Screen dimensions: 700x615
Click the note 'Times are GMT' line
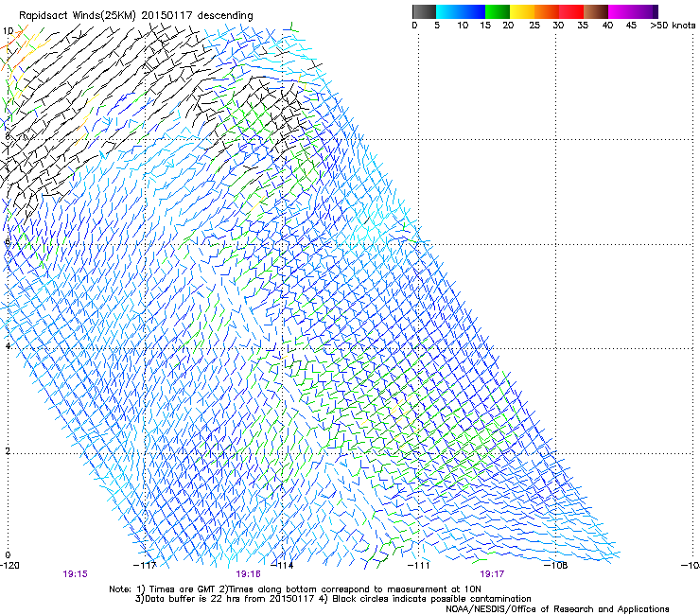tap(294, 589)
